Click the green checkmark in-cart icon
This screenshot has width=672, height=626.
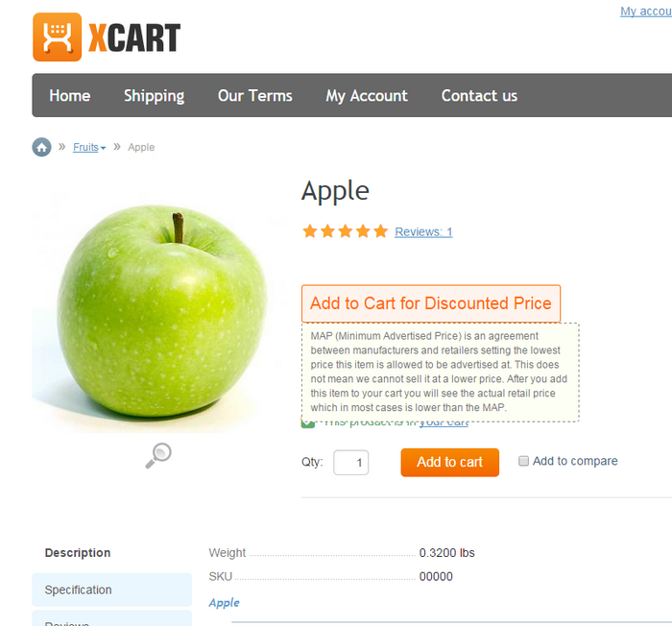point(307,424)
